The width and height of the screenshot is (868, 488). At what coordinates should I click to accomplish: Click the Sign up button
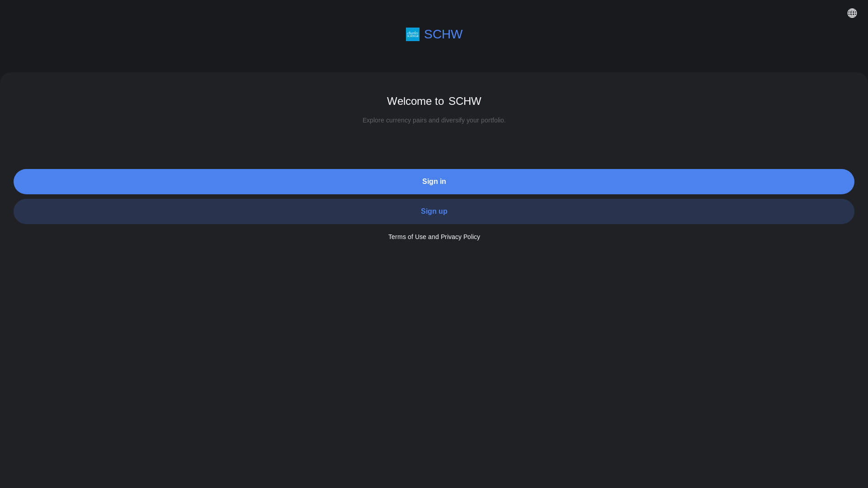tap(434, 211)
